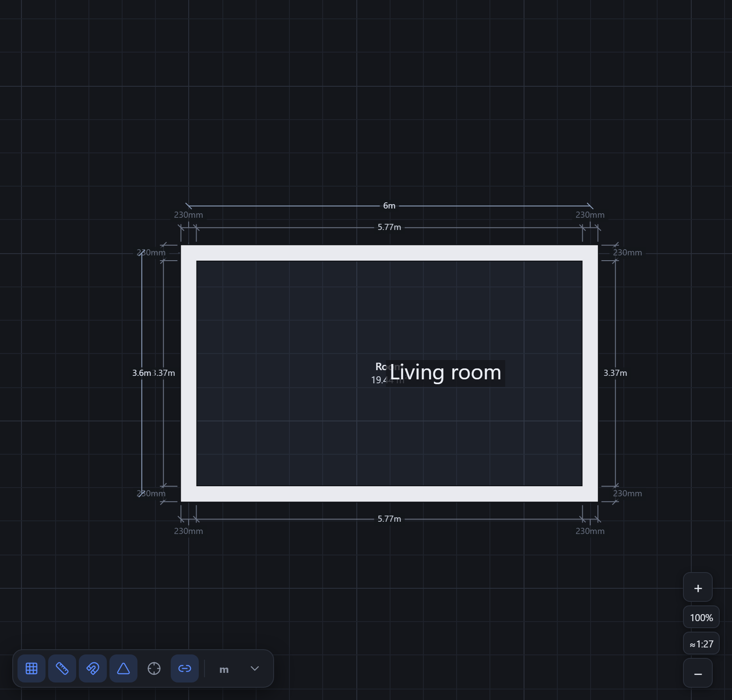
Task: Select the room's bottom wall
Action: tap(389, 494)
